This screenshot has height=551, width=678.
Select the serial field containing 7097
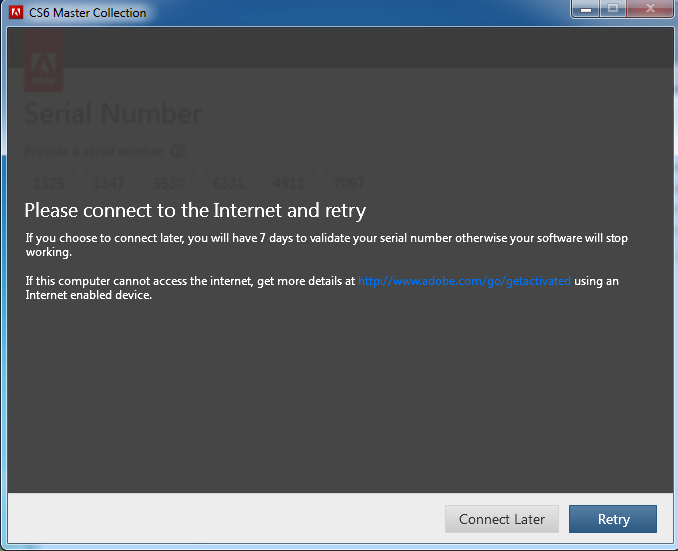[349, 183]
